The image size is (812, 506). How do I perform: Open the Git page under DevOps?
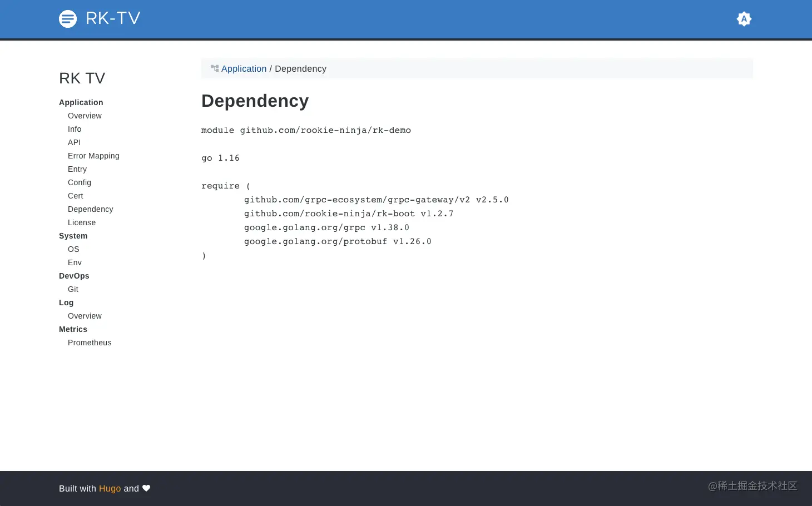pos(73,289)
